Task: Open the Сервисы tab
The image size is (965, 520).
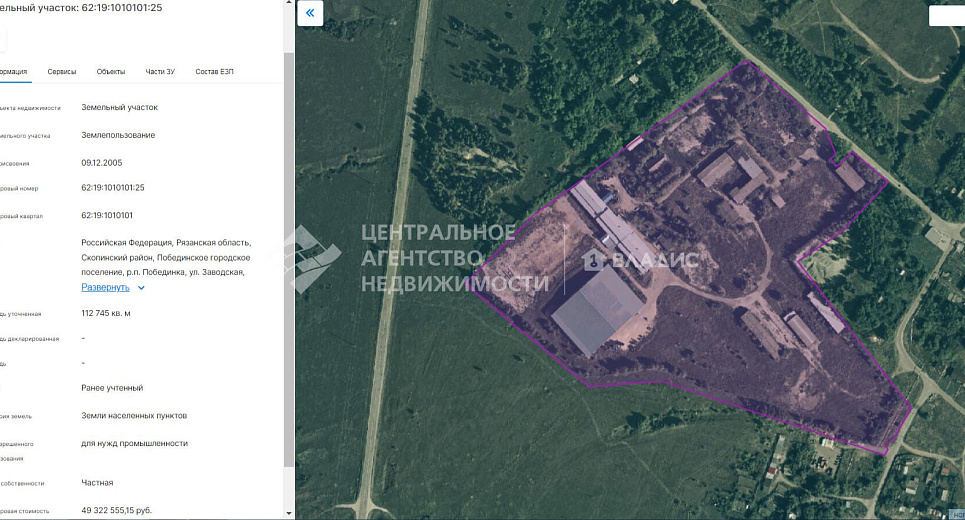Action: pyautogui.click(x=62, y=72)
